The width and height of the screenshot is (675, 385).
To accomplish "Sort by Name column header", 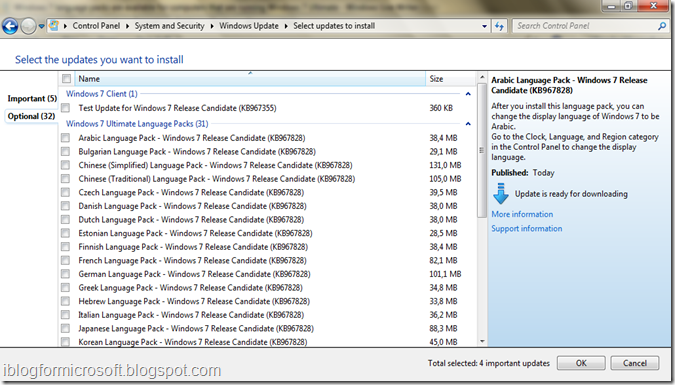I will point(250,79).
